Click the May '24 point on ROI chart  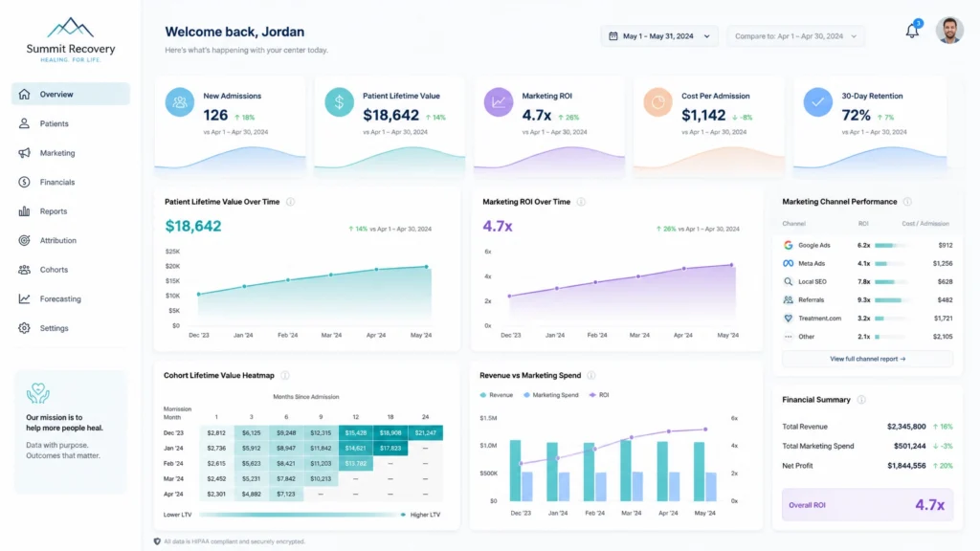[x=731, y=265]
